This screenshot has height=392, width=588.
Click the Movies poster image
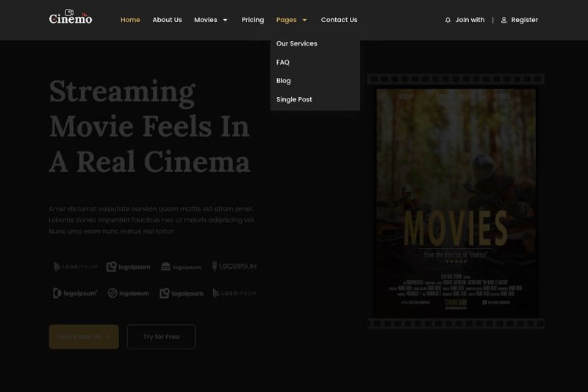456,200
